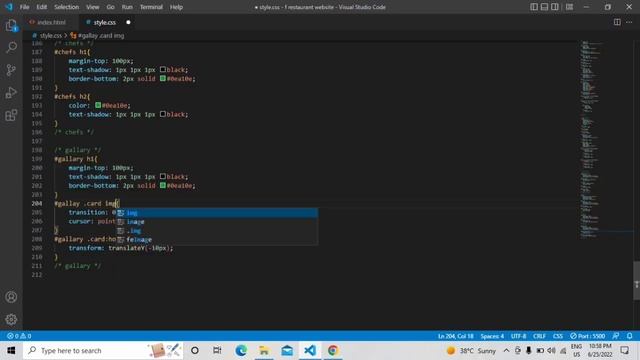Switch to the style.css tab
Screen dimensions: 640x360
click(x=104, y=22)
